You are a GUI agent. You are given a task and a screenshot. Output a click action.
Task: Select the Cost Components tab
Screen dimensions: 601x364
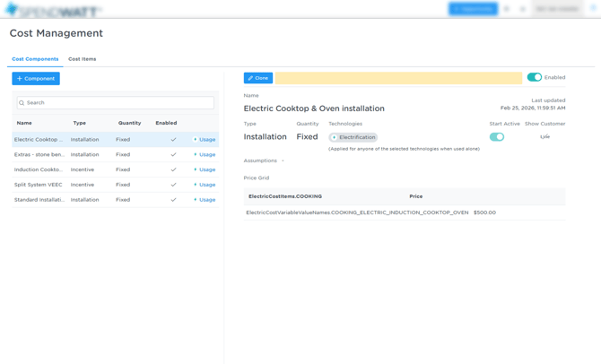(x=35, y=59)
